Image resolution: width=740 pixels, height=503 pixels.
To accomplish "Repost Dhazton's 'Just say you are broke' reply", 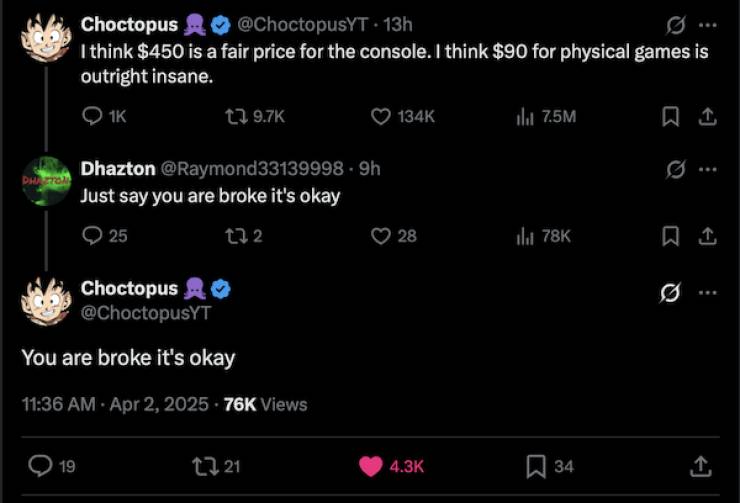I will (x=238, y=236).
